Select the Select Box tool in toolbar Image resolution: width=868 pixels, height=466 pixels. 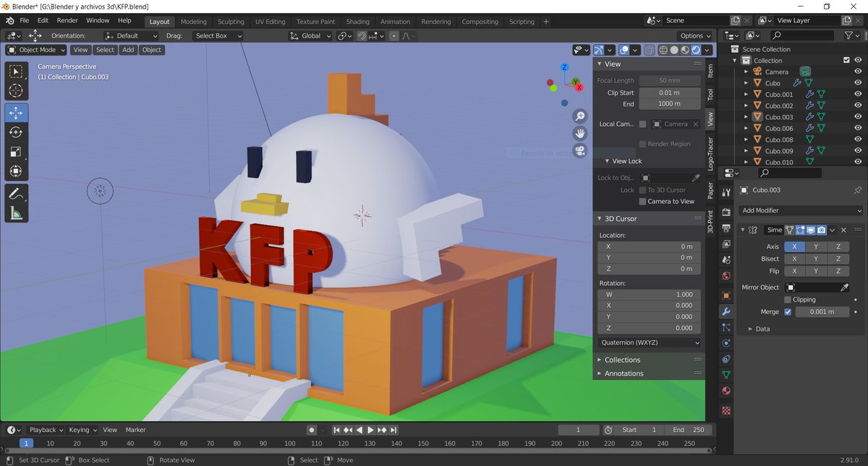(x=17, y=72)
